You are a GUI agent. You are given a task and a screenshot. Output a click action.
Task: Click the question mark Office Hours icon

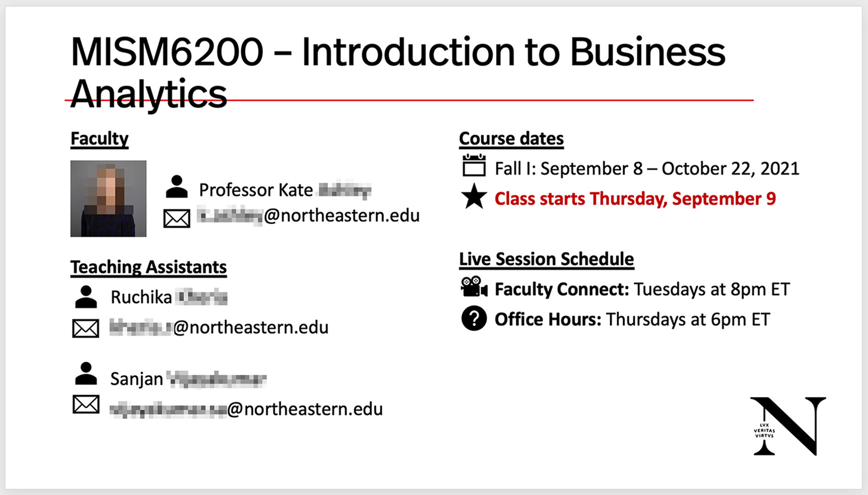pos(474,318)
